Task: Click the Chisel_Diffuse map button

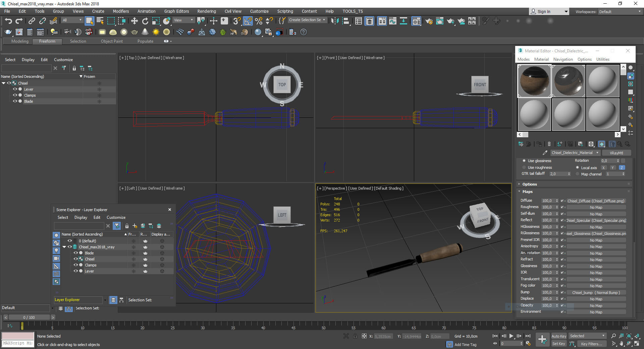Action: coord(596,201)
